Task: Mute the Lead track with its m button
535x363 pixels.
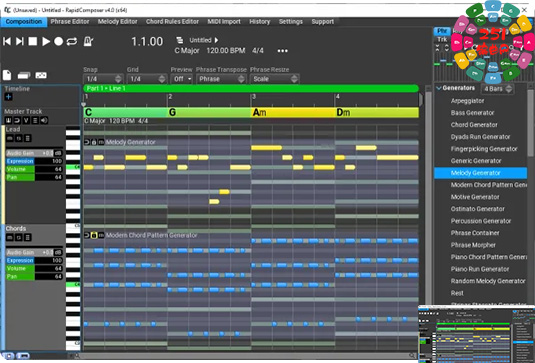Action: (x=10, y=138)
